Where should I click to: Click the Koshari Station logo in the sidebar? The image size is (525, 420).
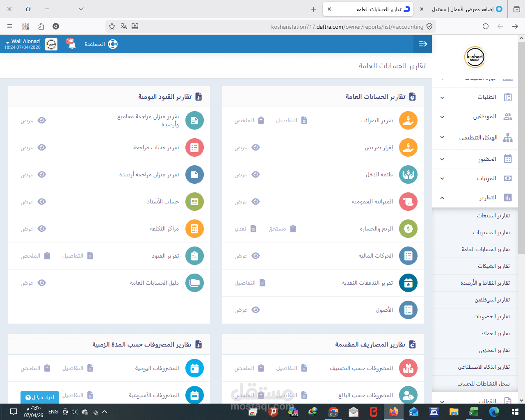pyautogui.click(x=475, y=57)
